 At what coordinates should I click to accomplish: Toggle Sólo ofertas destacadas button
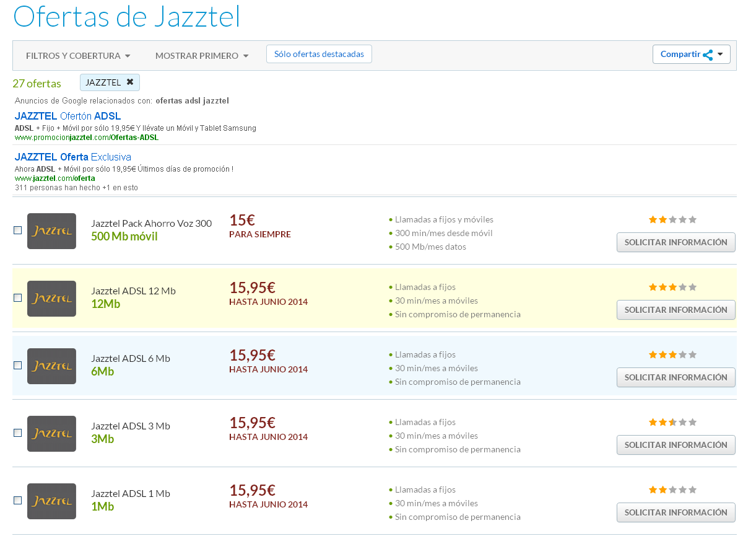coord(319,54)
